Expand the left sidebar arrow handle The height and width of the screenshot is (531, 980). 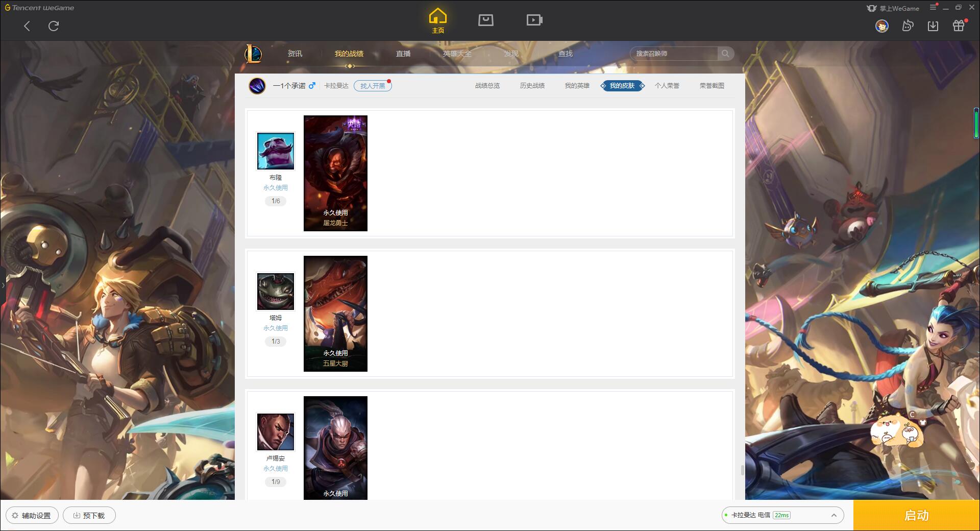tap(3, 285)
